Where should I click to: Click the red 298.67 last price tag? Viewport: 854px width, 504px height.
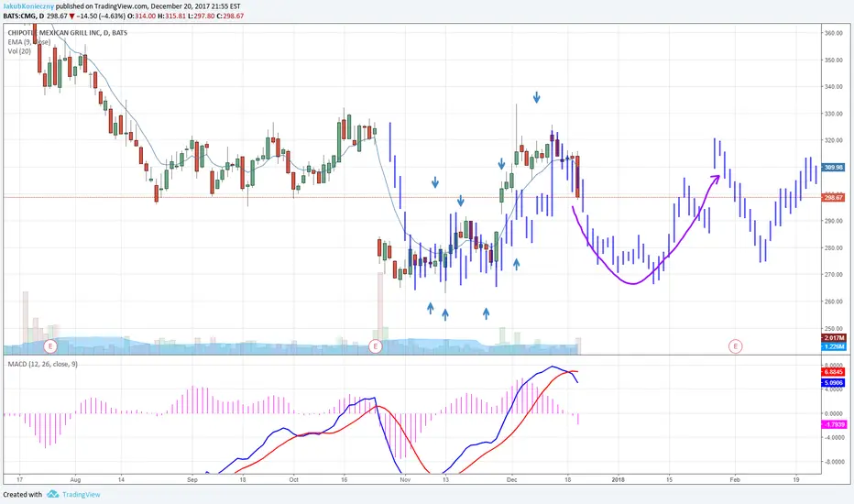[833, 197]
